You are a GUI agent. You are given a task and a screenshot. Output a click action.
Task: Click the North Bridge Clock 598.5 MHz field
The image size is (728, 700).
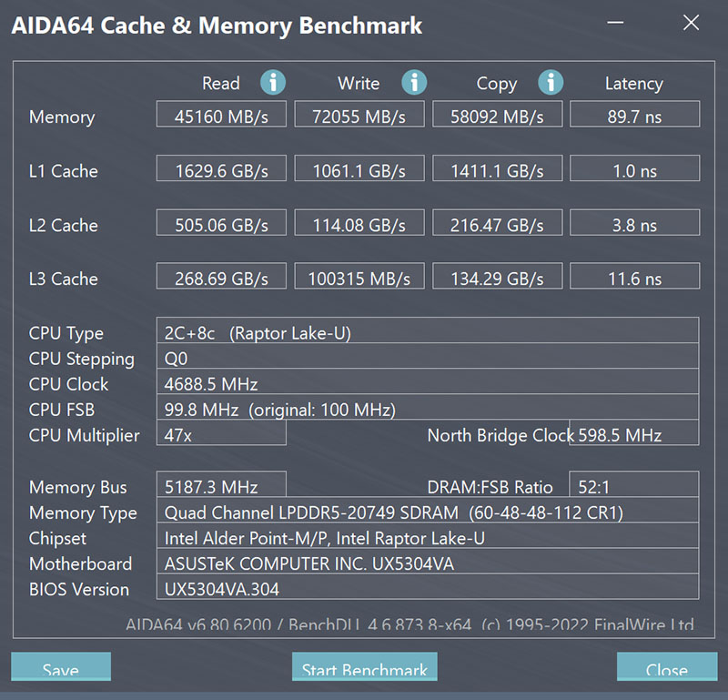[x=633, y=432]
